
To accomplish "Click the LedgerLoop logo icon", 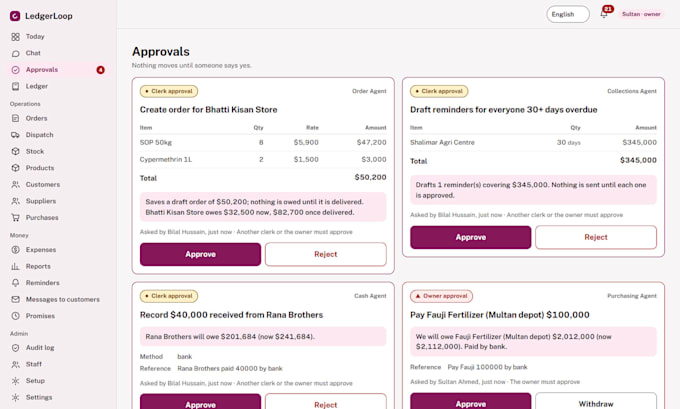I will click(x=15, y=16).
